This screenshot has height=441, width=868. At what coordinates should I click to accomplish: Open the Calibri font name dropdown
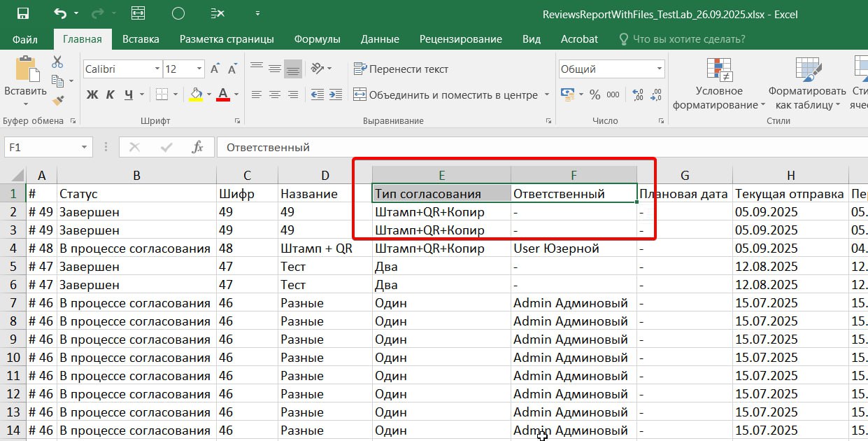pos(157,69)
